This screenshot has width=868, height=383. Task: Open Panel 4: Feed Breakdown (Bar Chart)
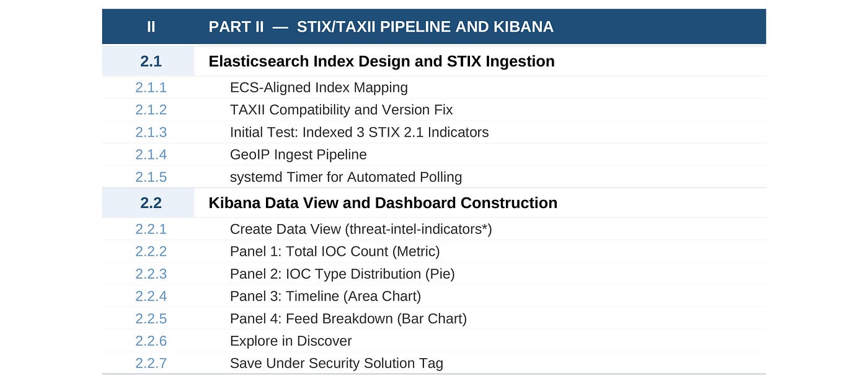pyautogui.click(x=348, y=318)
